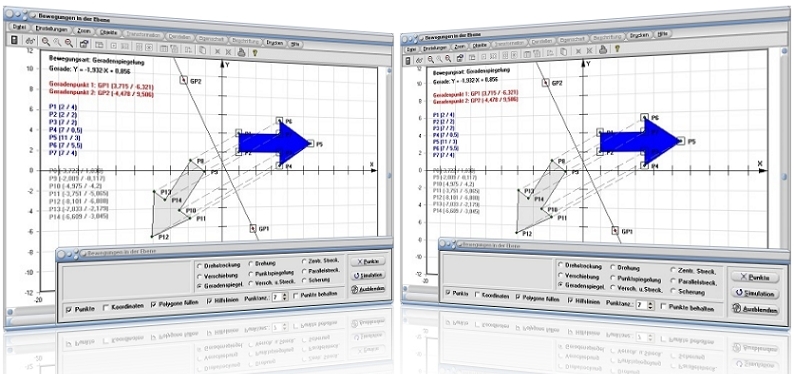Viewport: 794px width, 374px height.
Task: Click the P5 arrow tip handle in the right graph
Action: (x=681, y=141)
